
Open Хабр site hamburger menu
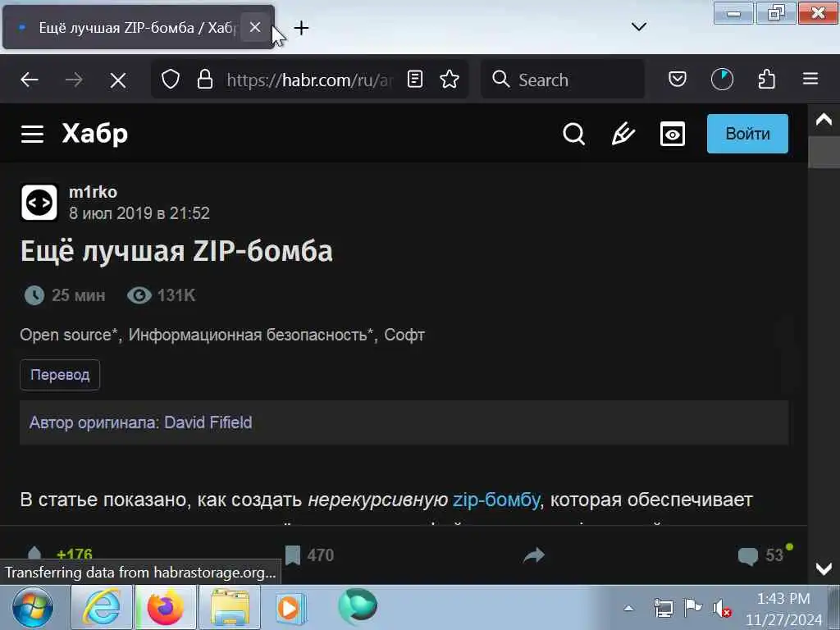coord(32,134)
